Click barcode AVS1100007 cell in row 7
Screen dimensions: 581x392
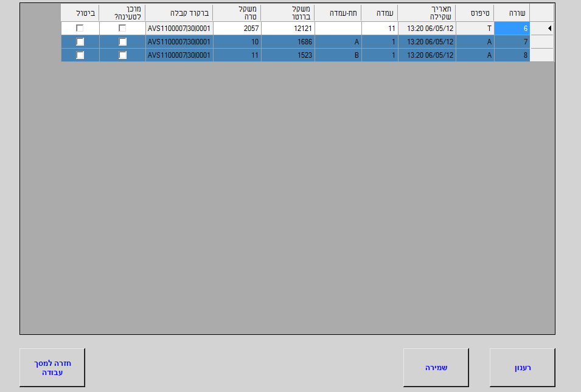click(x=179, y=42)
